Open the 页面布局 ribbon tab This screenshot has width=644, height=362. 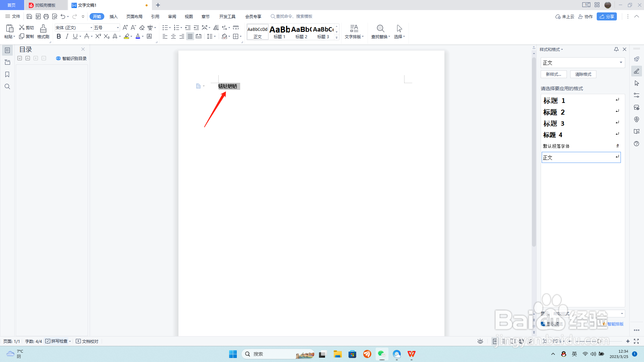(x=134, y=16)
